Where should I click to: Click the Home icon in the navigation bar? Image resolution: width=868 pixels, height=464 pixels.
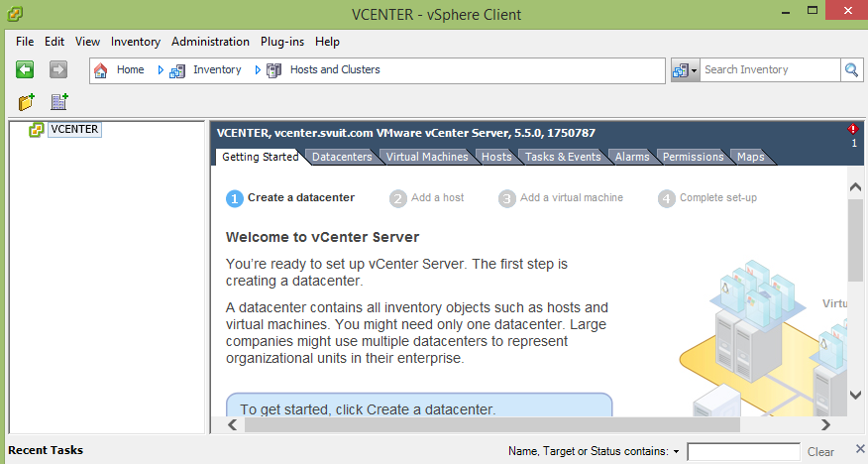pos(100,70)
